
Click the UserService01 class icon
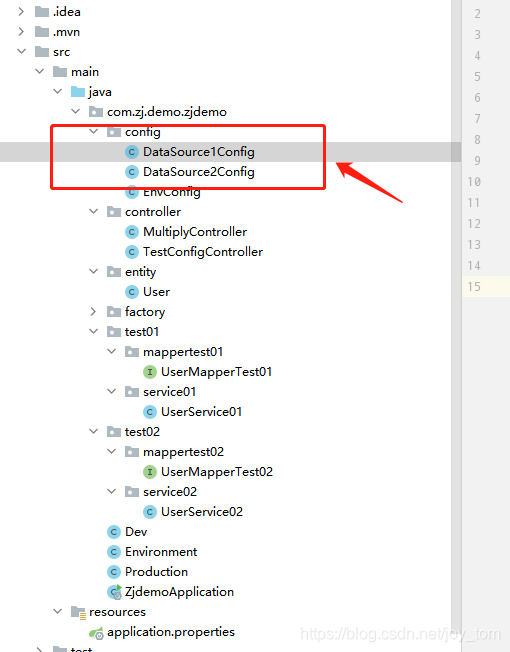click(x=150, y=412)
